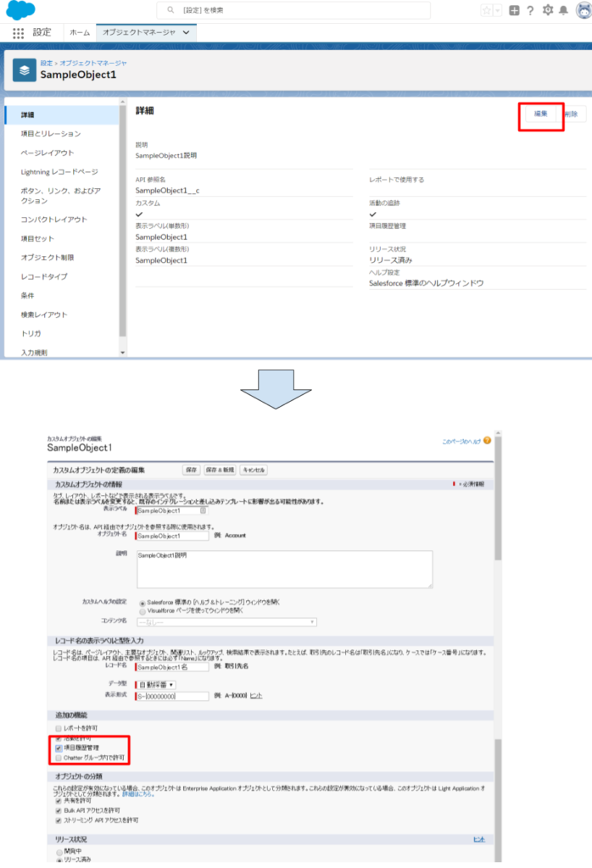Viewport: 592px width, 868px height.
Task: Open the コンテンツ名 dropdown
Action: (226, 622)
